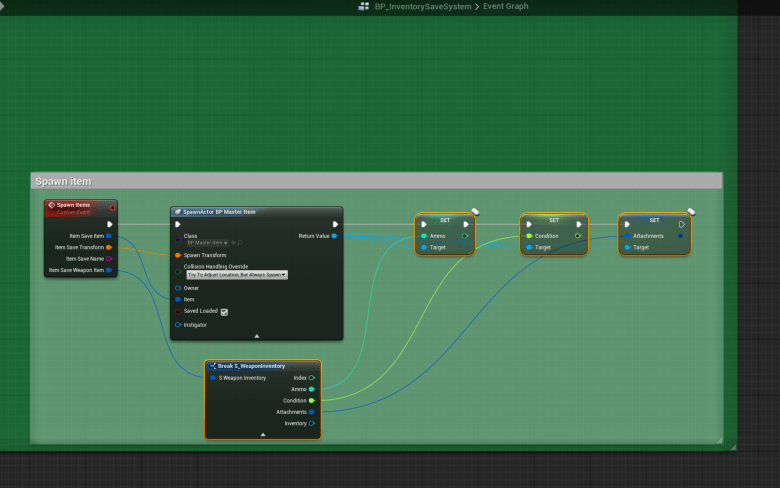Click the Attachments SET node execution output pin

pos(682,224)
